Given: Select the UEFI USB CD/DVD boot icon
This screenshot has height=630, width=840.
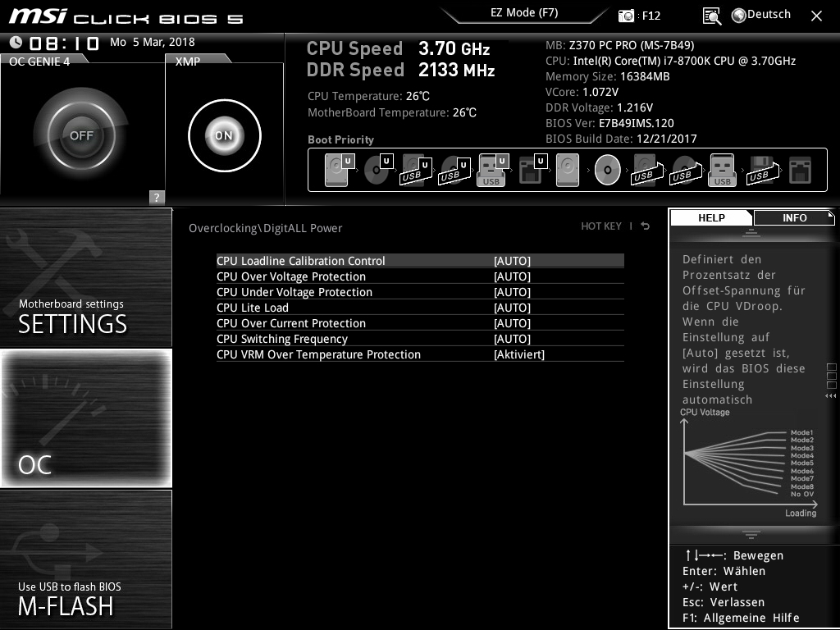Looking at the screenshot, I should 454,170.
